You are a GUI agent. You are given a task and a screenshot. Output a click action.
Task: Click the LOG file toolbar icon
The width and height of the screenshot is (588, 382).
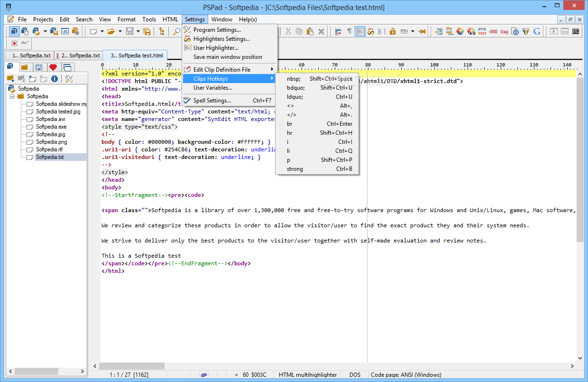point(64,31)
